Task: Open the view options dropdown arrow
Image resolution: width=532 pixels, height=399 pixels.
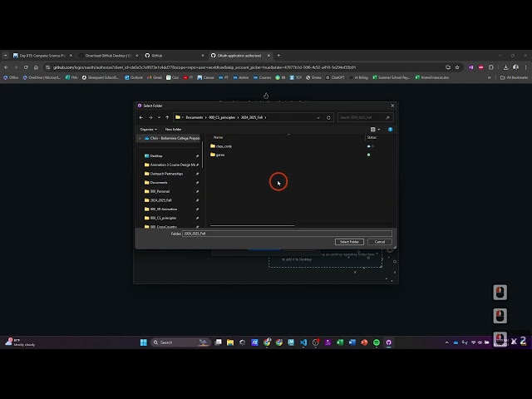Action: pos(379,130)
